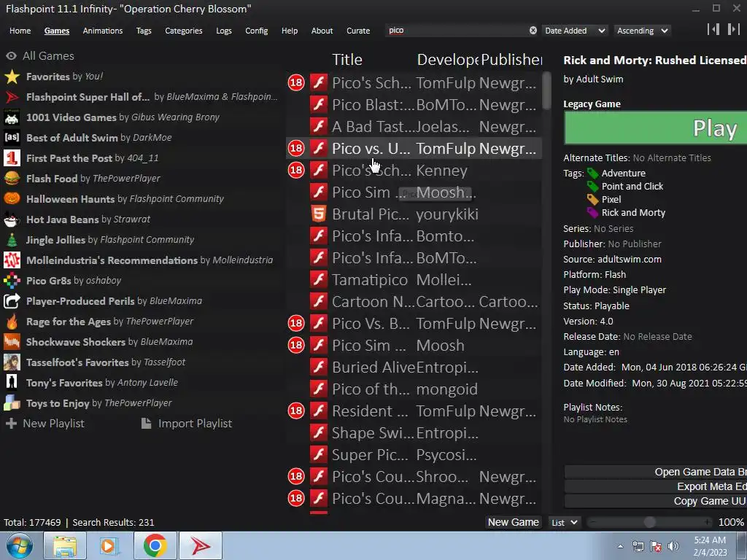Collapse the left sidebar toggle icon
The image size is (747, 560).
(713, 29)
